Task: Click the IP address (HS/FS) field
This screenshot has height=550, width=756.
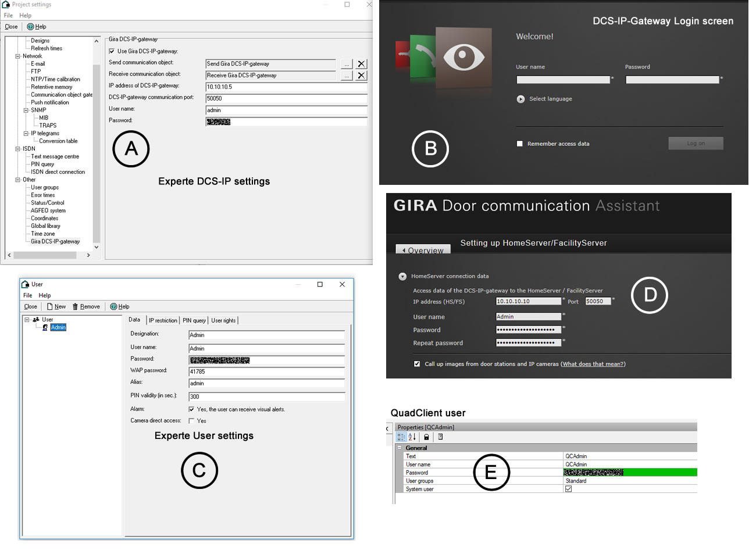Action: coord(529,301)
